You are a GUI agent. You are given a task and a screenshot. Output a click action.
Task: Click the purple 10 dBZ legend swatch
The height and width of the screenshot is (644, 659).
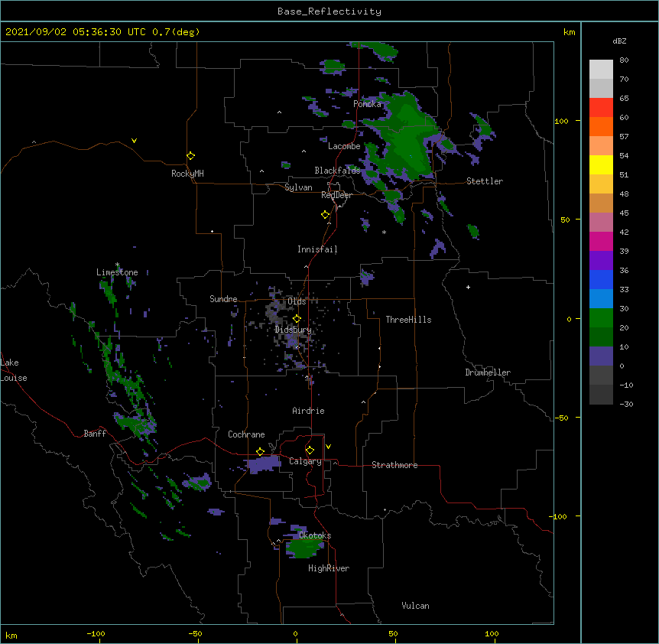pyautogui.click(x=601, y=356)
